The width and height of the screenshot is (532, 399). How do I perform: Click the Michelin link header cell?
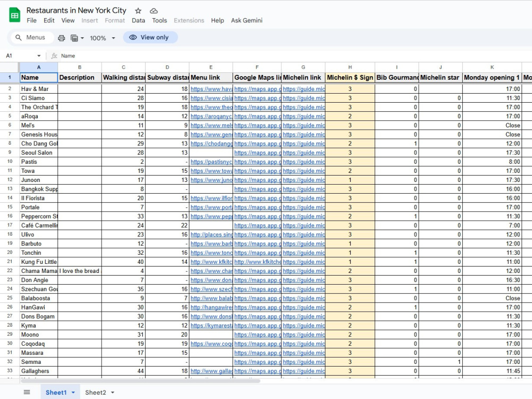pyautogui.click(x=303, y=78)
